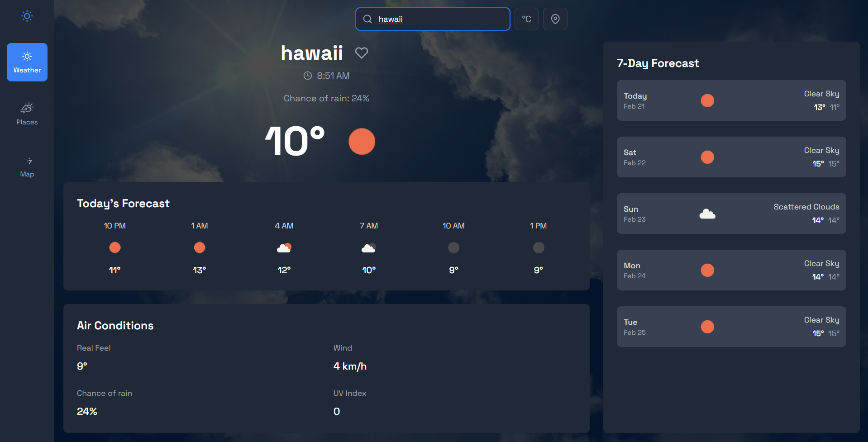Select the Sat Feb 22 forecast card
868x442 pixels.
(x=731, y=157)
